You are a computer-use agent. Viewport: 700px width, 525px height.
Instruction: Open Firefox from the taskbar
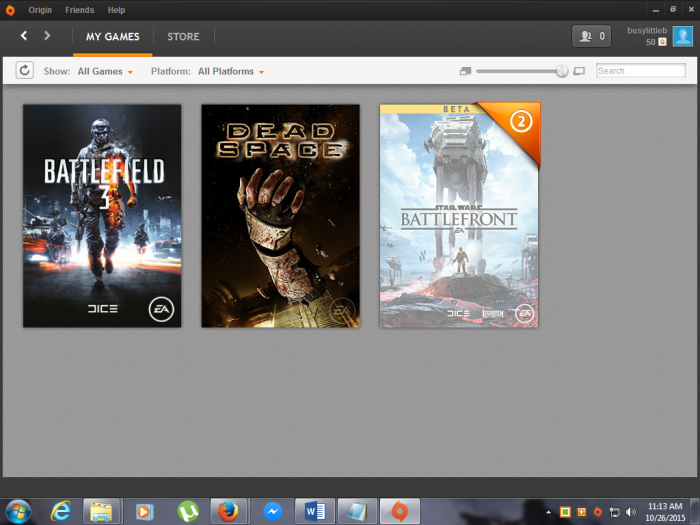pyautogui.click(x=228, y=512)
